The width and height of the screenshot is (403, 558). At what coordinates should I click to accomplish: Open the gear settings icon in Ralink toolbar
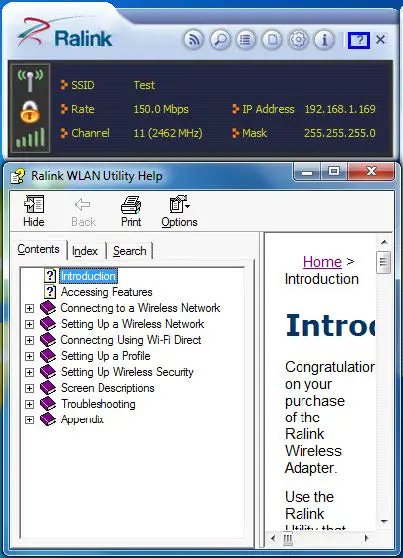click(x=298, y=40)
